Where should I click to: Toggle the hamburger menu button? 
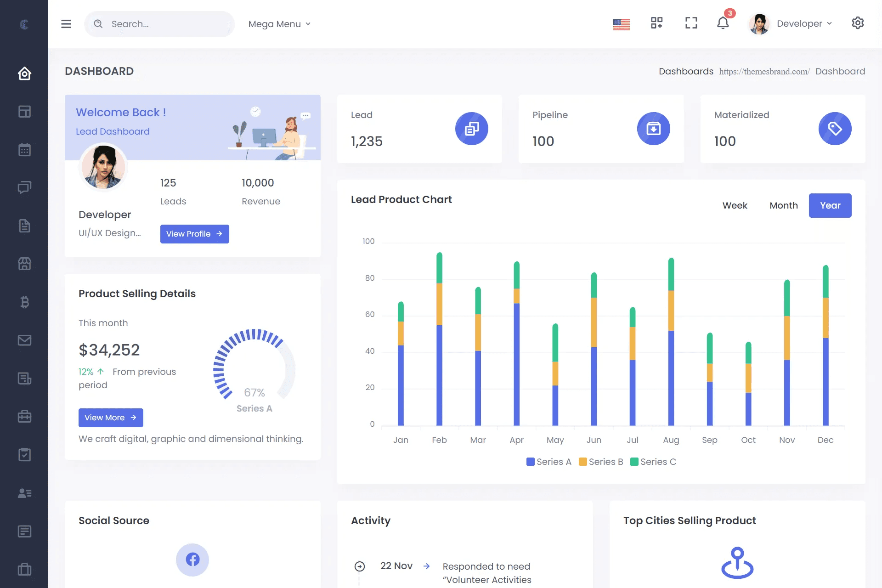point(66,24)
